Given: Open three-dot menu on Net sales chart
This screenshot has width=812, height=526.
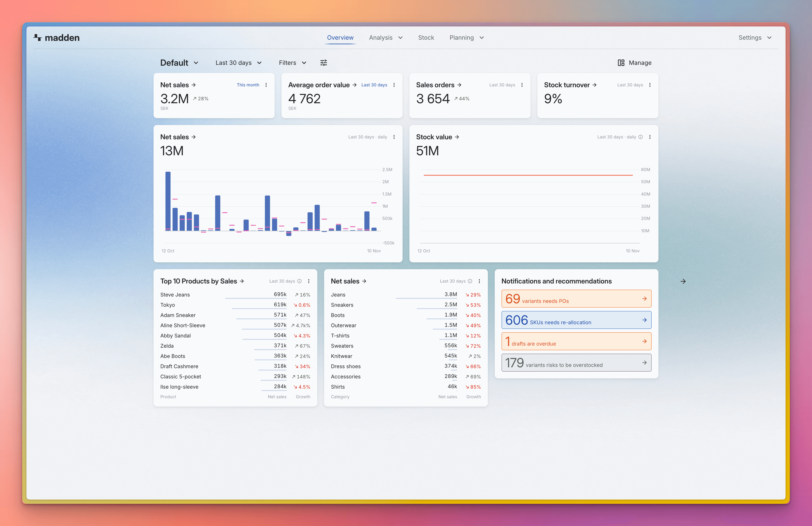Looking at the screenshot, I should (394, 137).
